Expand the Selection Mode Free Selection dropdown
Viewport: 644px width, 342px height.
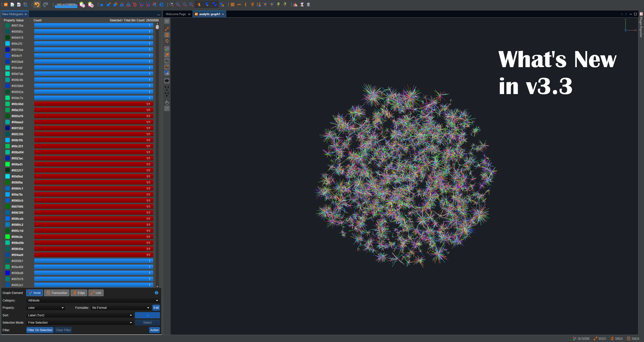point(80,322)
